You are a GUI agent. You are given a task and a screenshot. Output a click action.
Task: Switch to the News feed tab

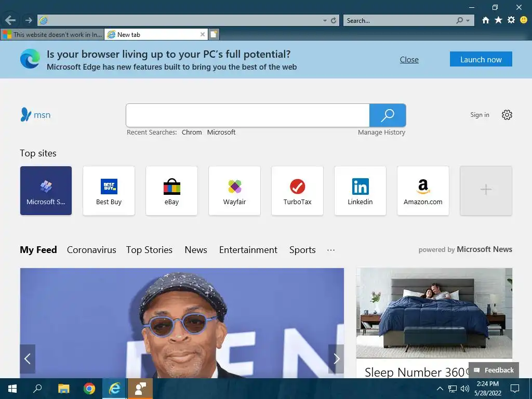click(x=196, y=250)
